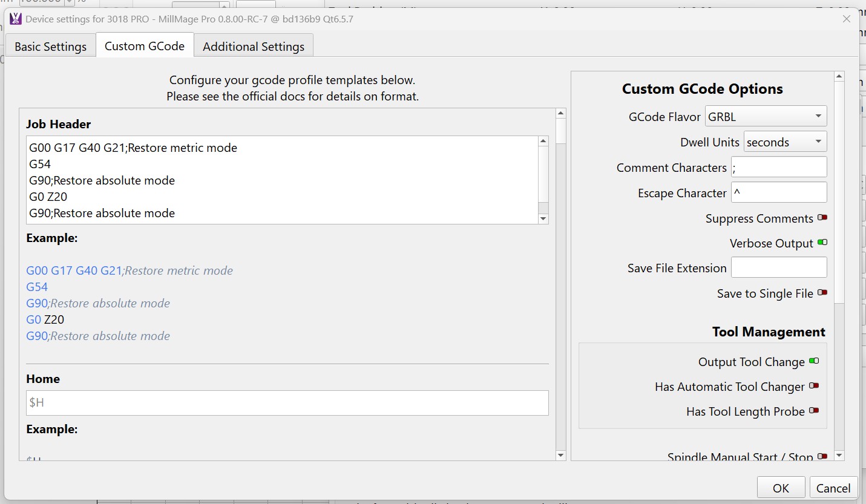Image resolution: width=866 pixels, height=504 pixels.
Task: Enable Has Automatic Tool Changer
Action: (x=813, y=386)
